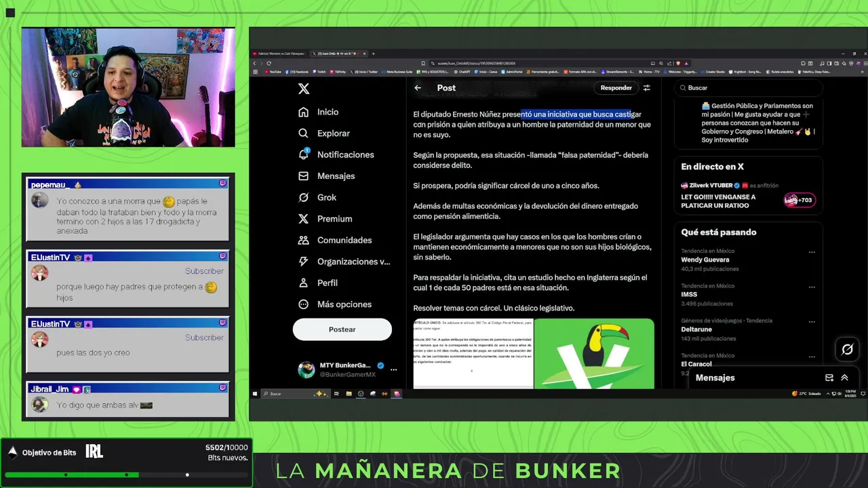Click the browser back arrow
The width and height of the screenshot is (868, 488).
(256, 63)
